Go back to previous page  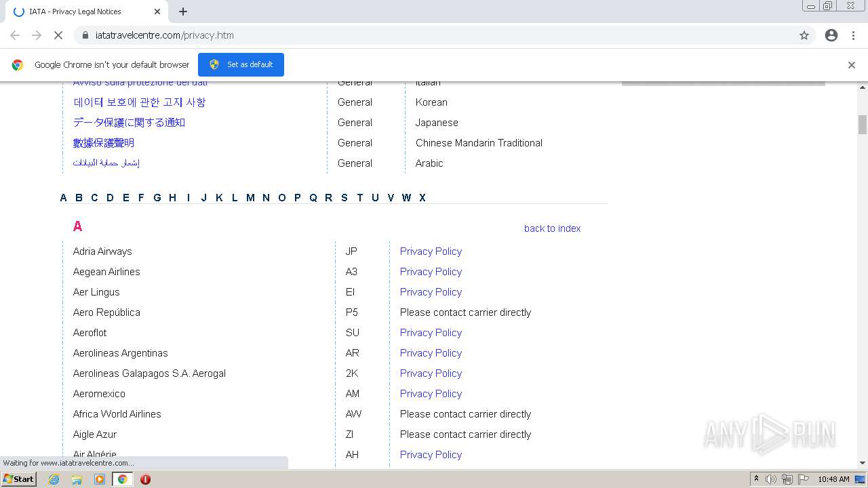15,35
